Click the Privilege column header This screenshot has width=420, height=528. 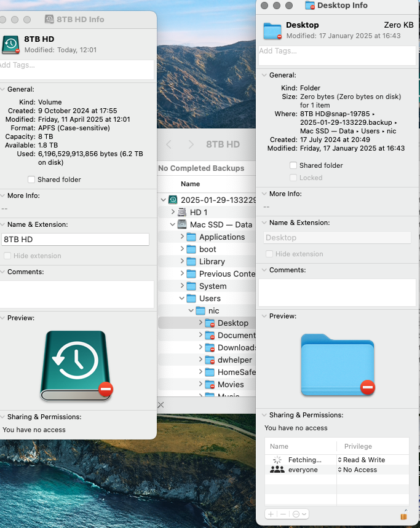[358, 446]
